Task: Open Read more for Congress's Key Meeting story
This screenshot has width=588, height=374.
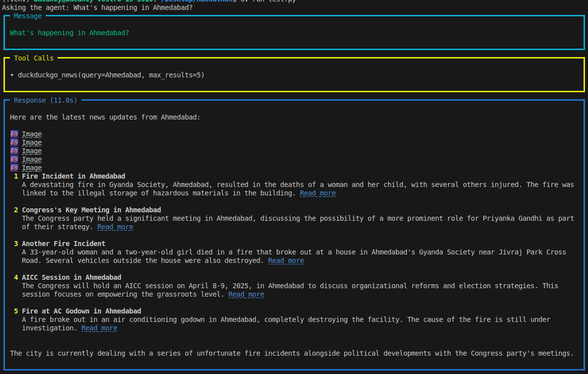Action: pyautogui.click(x=115, y=227)
